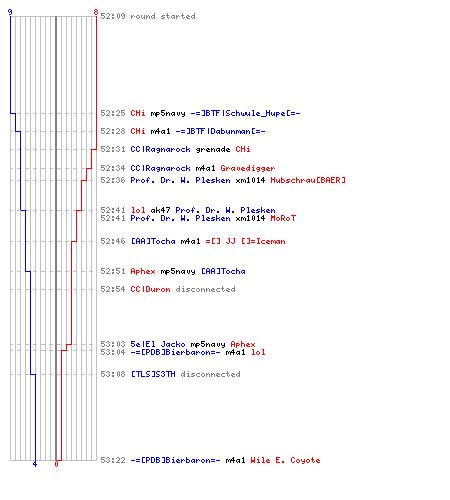Select MoRoT victim name at 52:41
Screen dimensions: 450x500
[283, 218]
